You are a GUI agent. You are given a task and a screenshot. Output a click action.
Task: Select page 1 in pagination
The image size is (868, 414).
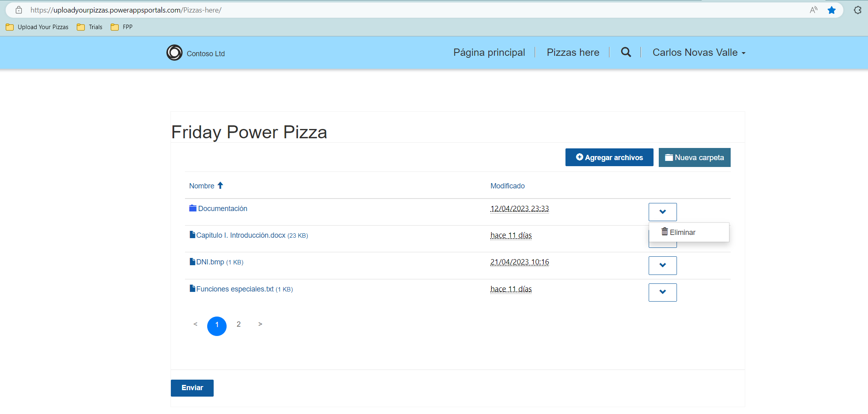tap(217, 326)
